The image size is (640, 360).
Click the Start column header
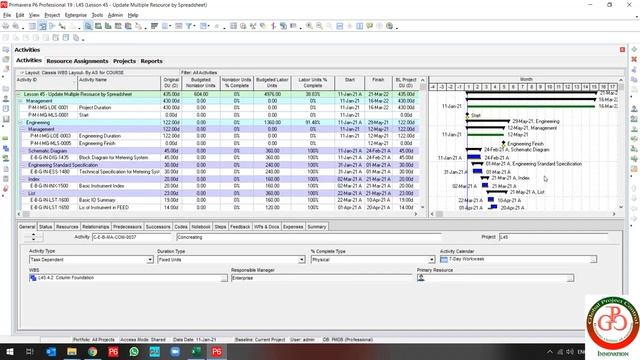350,83
